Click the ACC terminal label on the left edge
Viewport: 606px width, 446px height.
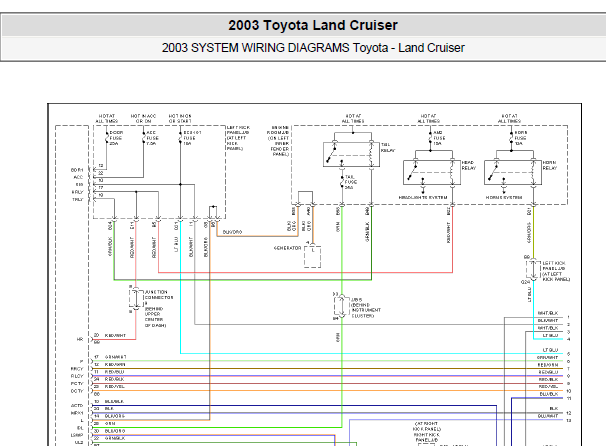[78, 177]
